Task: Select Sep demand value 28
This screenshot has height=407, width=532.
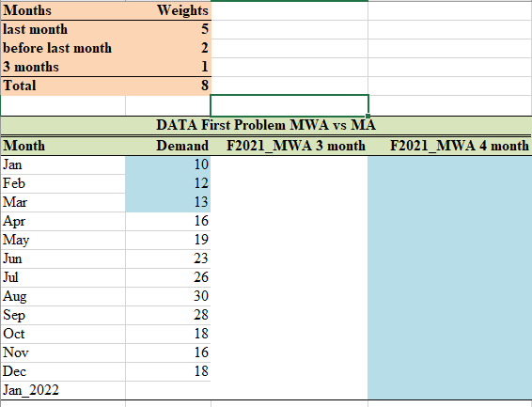Action: (168, 316)
